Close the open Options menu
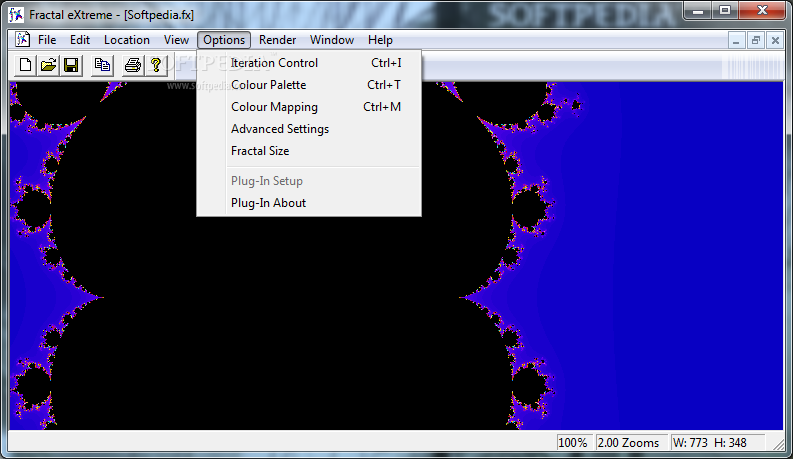This screenshot has height=459, width=793. [x=224, y=40]
